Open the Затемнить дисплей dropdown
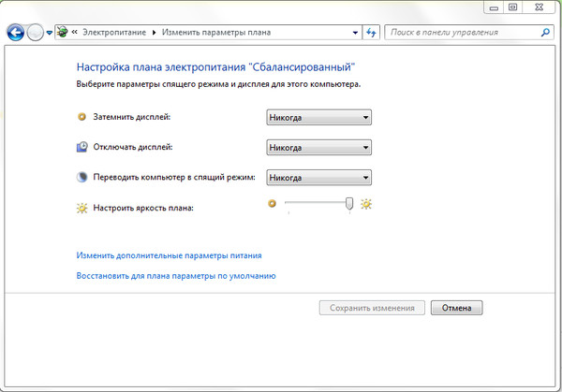 (x=319, y=118)
